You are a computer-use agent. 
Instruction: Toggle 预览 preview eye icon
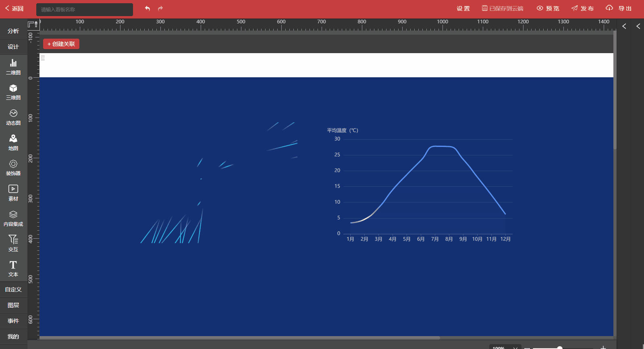point(548,8)
